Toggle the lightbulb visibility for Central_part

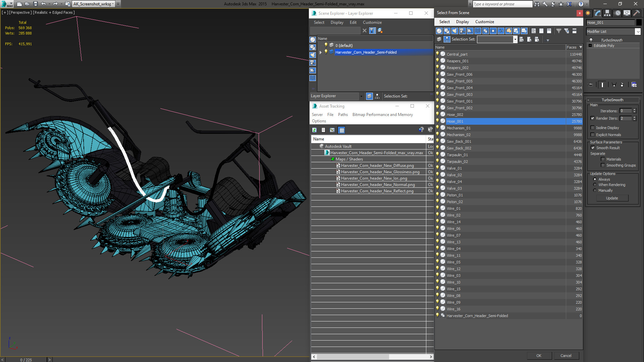point(437,54)
